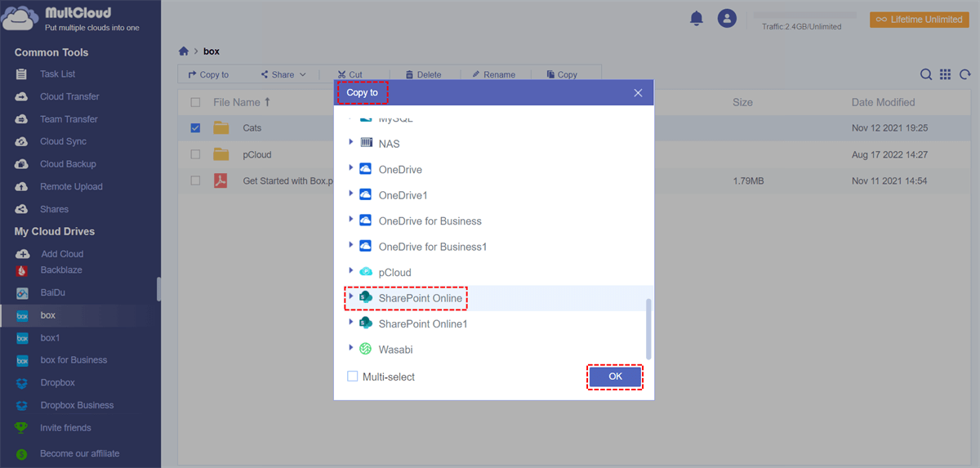Toggle the select-all checkbox in header
This screenshot has width=980, height=468.
point(195,102)
